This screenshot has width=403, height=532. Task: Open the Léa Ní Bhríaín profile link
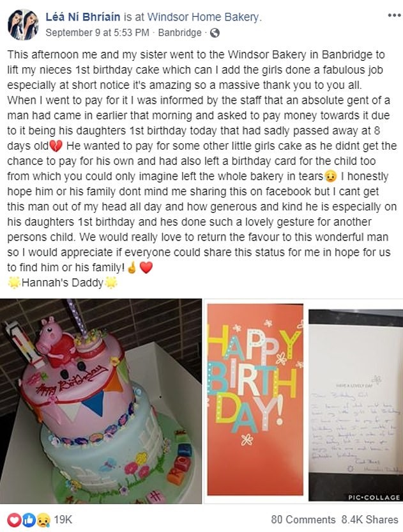82,17
